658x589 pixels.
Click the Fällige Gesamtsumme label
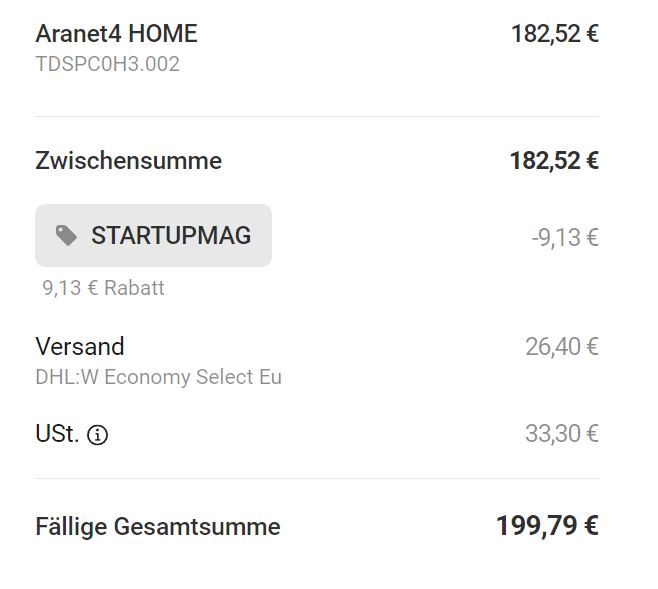point(158,526)
